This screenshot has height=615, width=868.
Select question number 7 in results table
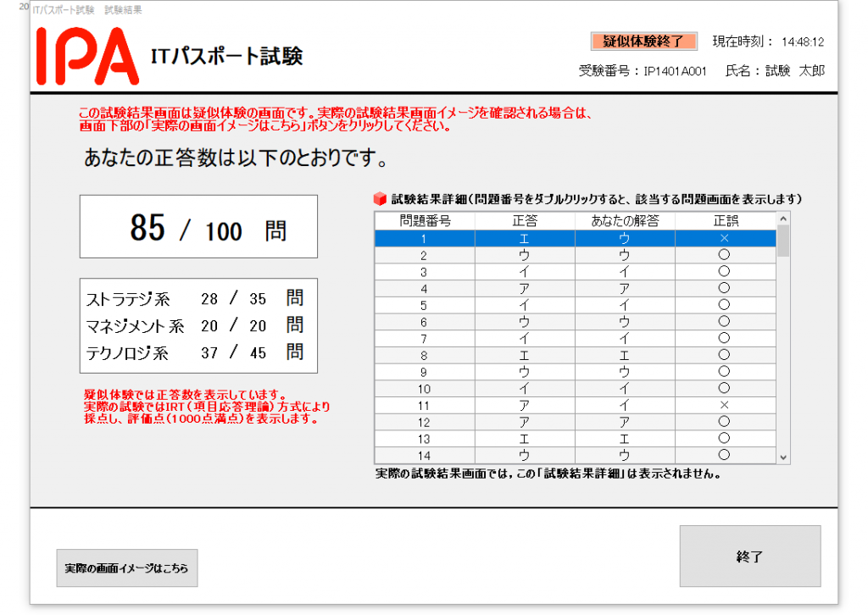click(424, 339)
